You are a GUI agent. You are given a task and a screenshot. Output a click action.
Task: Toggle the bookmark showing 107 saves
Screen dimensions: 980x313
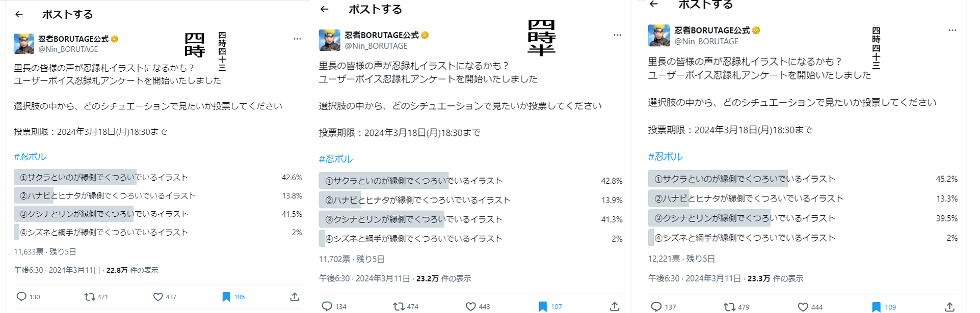[543, 306]
